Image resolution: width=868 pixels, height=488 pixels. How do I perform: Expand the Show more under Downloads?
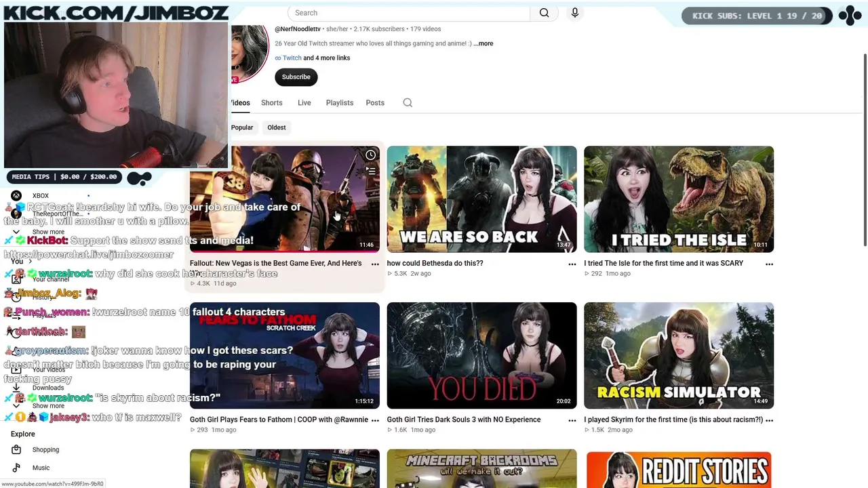[48, 405]
